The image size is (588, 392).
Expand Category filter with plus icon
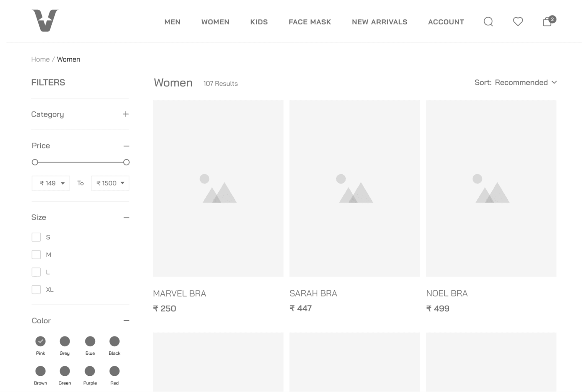[x=126, y=114]
